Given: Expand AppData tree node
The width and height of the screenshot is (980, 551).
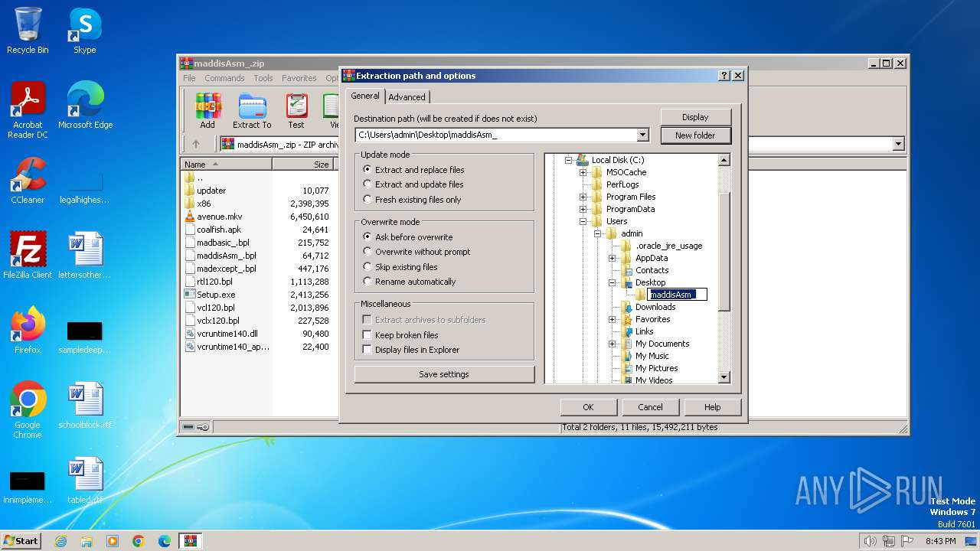Looking at the screenshot, I should pos(612,258).
